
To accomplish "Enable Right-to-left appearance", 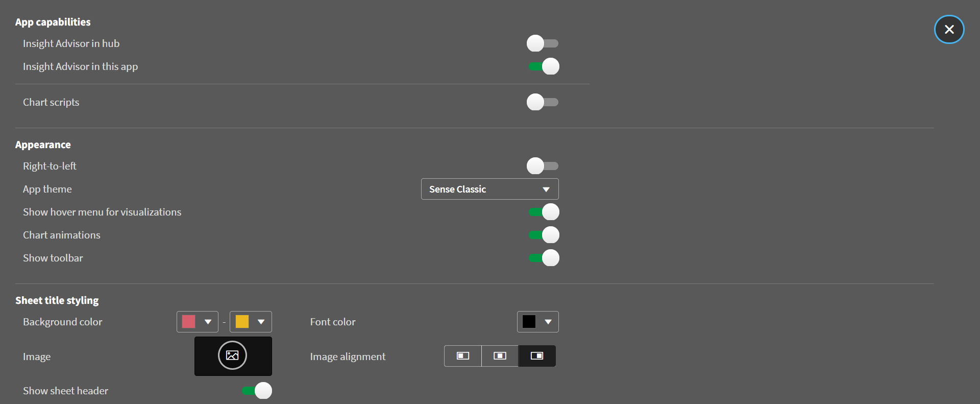I will 543,166.
